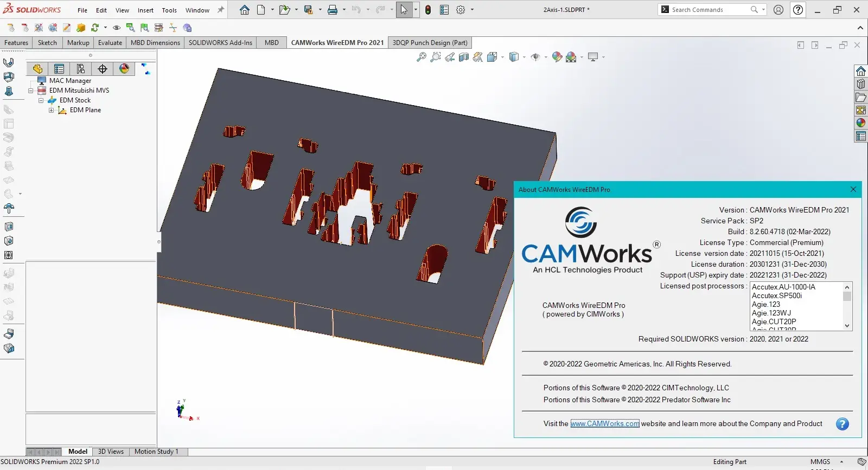Click the Apply Scene icon

click(571, 57)
